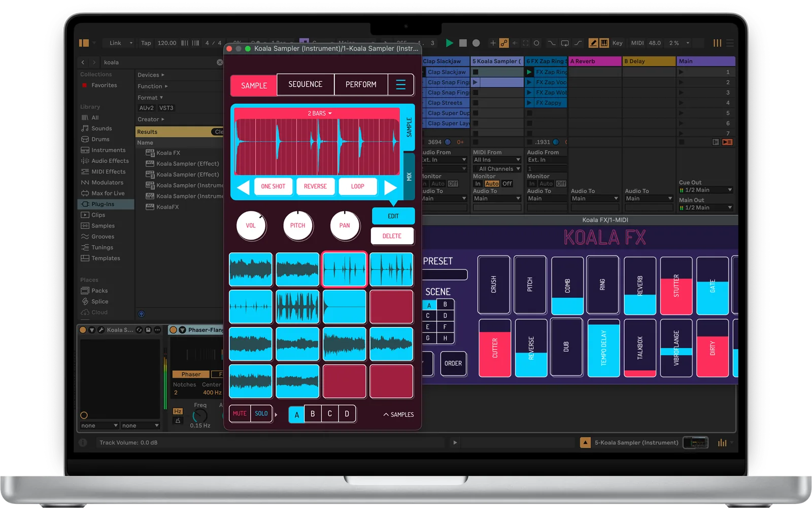Click ORDER button in Koala FX
This screenshot has height=508, width=812.
453,363
